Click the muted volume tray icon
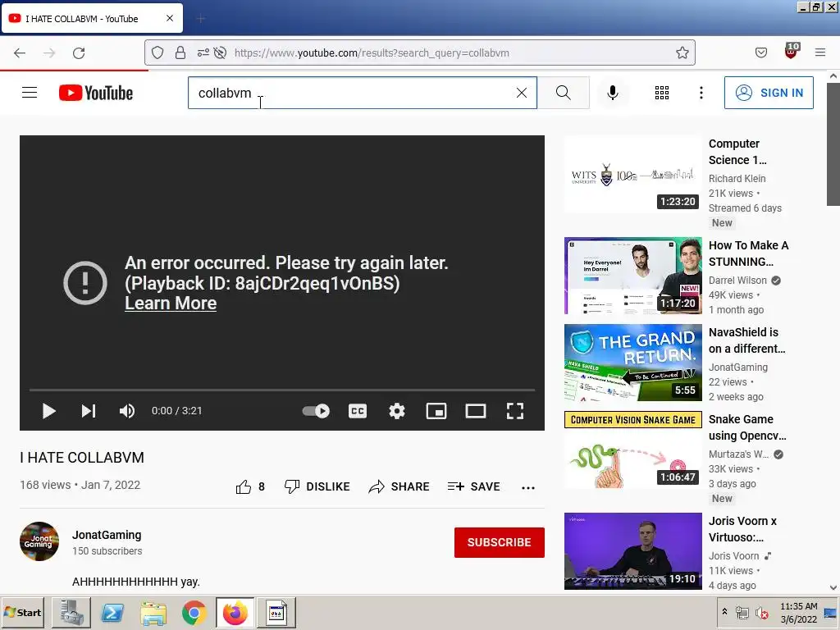The image size is (840, 630). click(761, 612)
